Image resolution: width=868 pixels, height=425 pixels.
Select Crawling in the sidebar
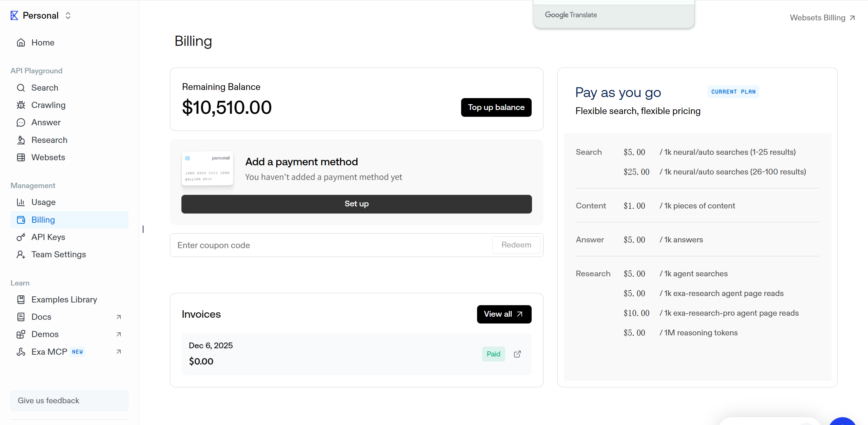point(70,105)
